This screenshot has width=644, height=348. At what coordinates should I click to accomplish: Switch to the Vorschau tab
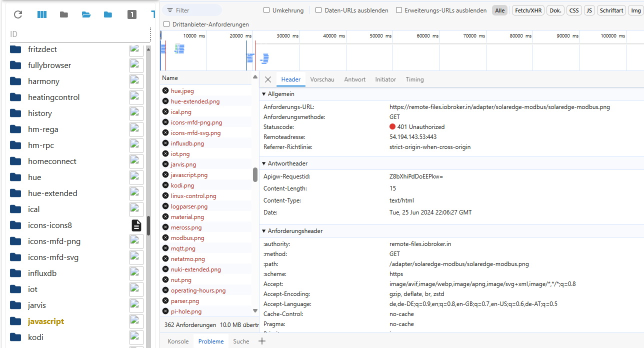(x=322, y=79)
